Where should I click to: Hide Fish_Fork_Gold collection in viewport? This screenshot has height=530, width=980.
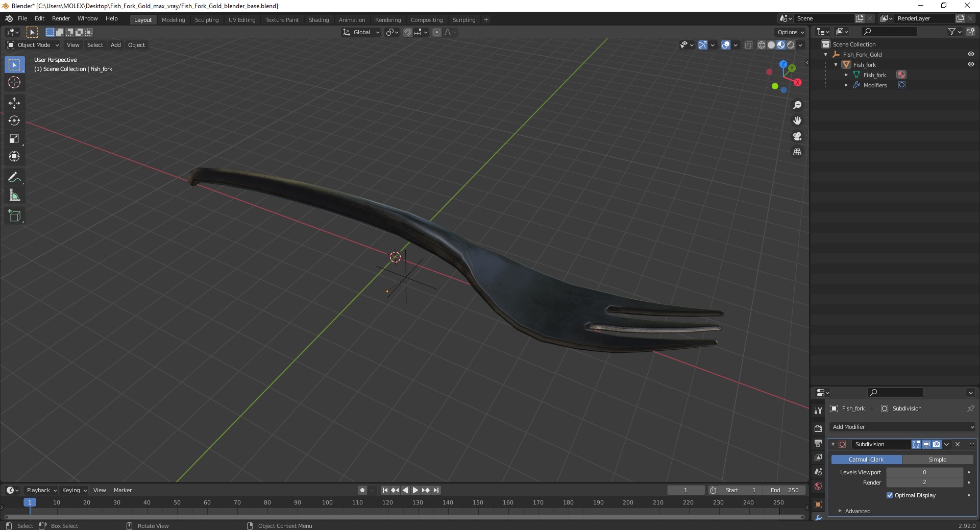point(971,54)
